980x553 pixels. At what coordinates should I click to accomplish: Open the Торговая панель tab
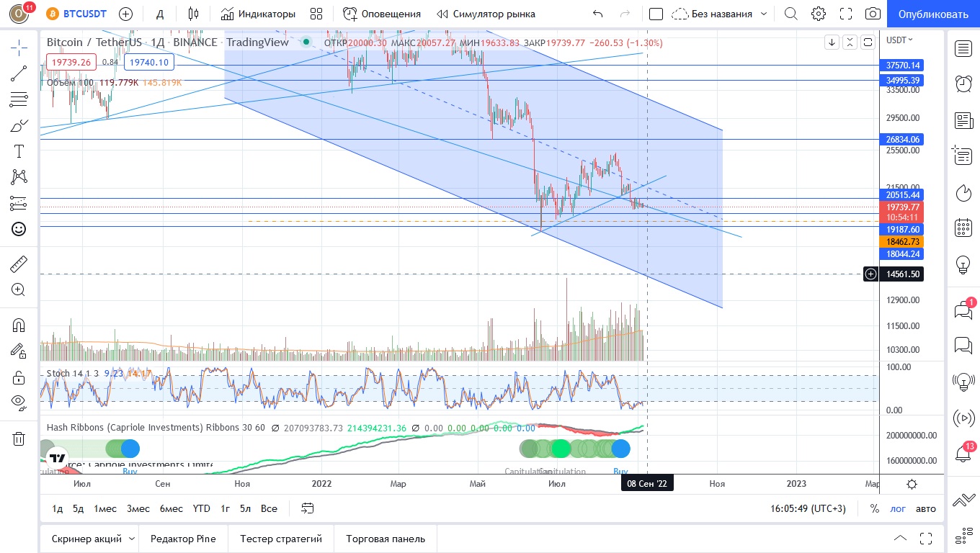(x=386, y=539)
